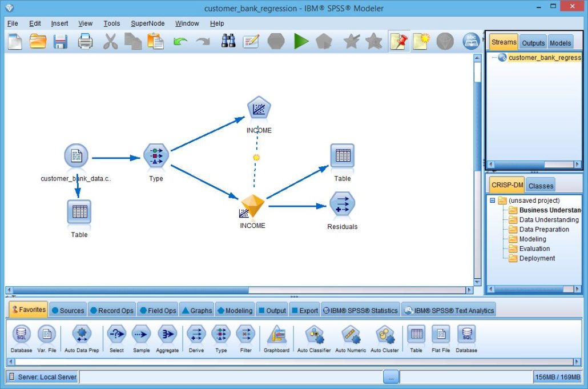The height and width of the screenshot is (389, 588).
Task: Open a stream with the folder icon
Action: coord(38,41)
